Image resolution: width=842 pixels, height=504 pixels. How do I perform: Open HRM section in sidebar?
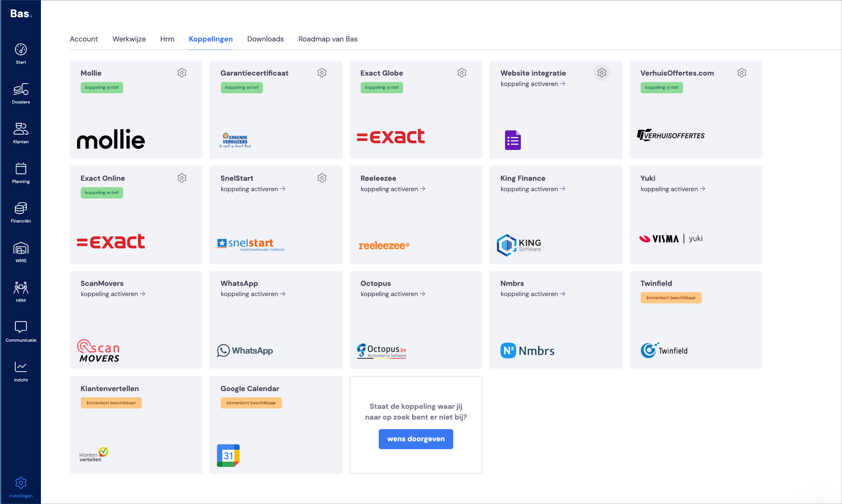coord(21,292)
